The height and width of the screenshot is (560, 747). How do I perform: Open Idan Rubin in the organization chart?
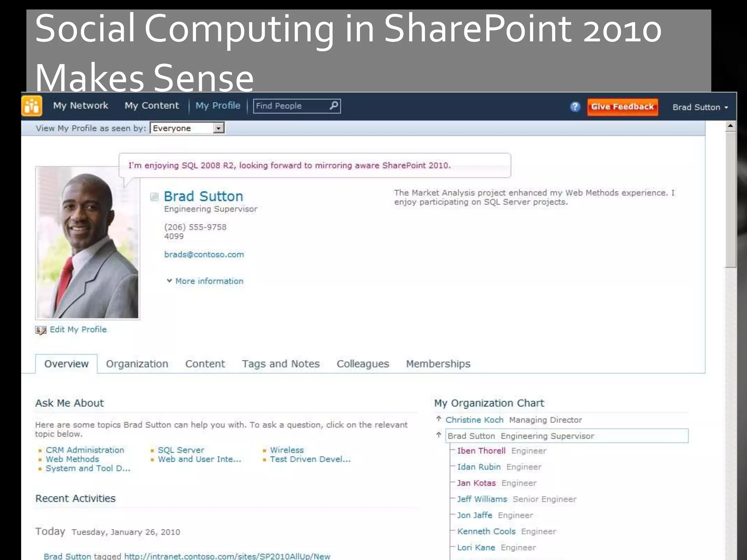(479, 467)
